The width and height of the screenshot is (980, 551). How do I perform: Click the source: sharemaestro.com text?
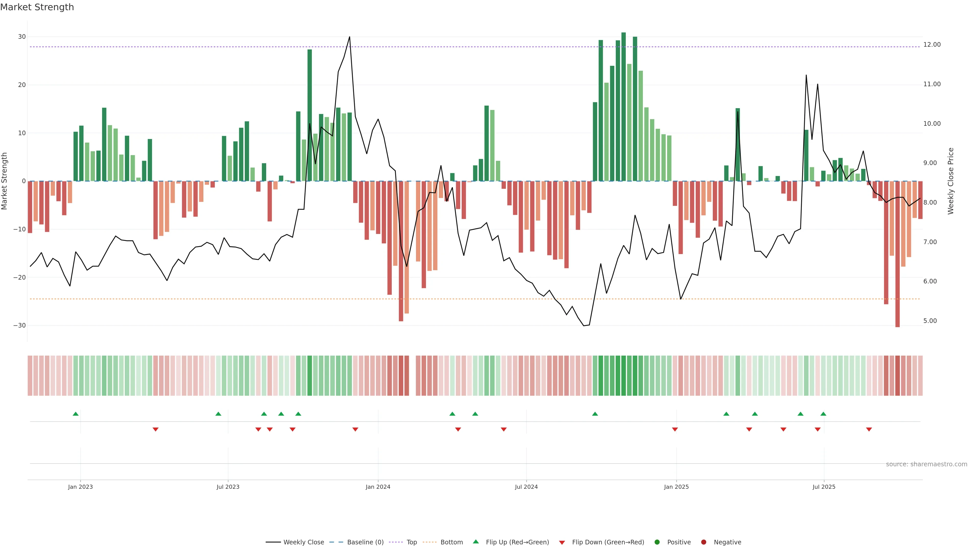point(926,464)
